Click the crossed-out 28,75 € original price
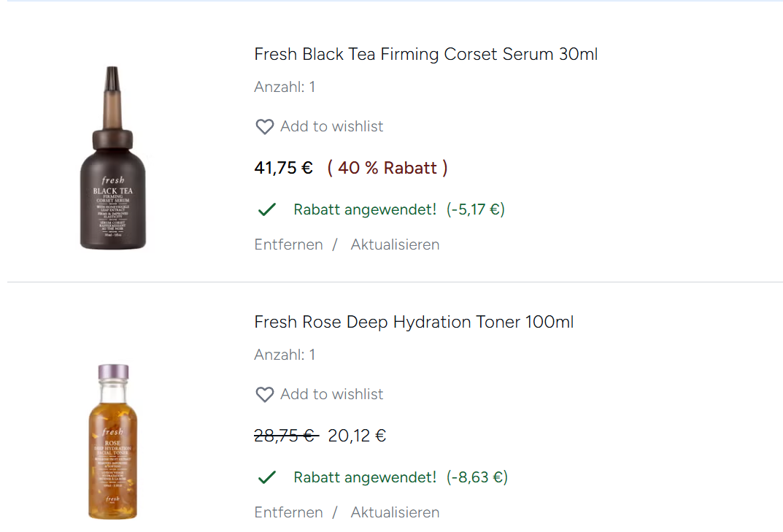Image resolution: width=783 pixels, height=532 pixels. click(x=285, y=436)
